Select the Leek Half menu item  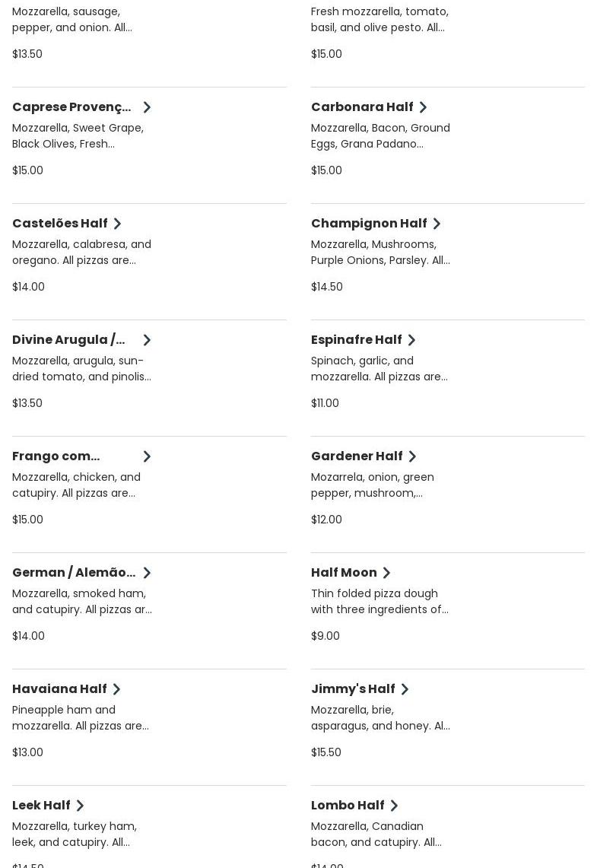[41, 805]
